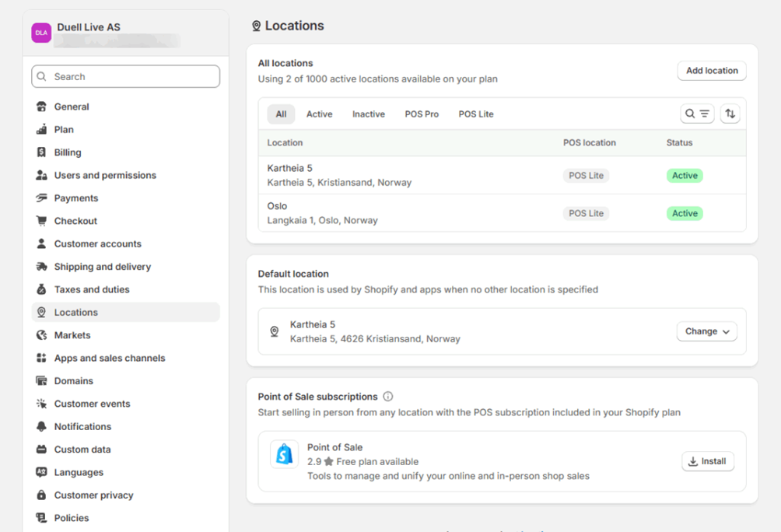Open the Change default location dropdown

(706, 331)
